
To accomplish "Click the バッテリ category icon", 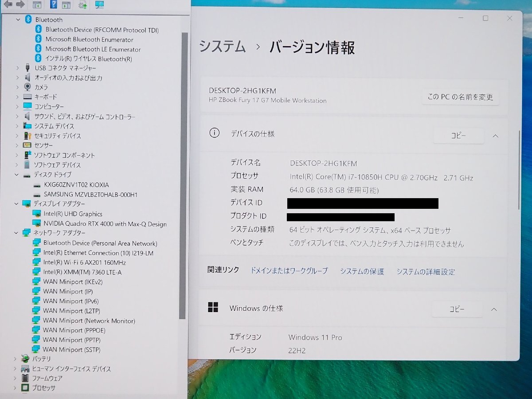I will (25, 359).
